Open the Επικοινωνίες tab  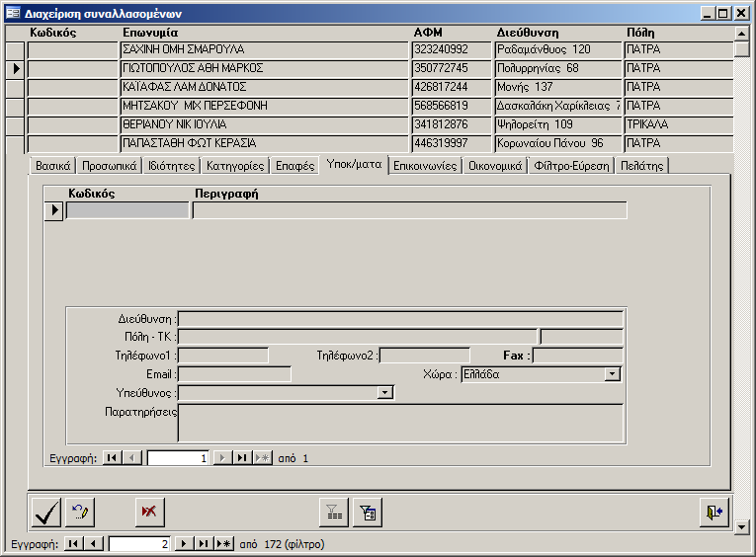(x=425, y=166)
